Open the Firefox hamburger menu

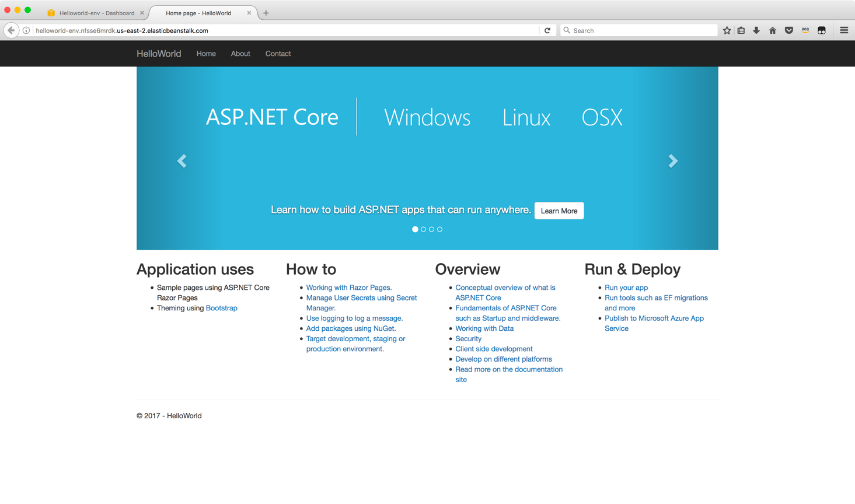pyautogui.click(x=844, y=30)
